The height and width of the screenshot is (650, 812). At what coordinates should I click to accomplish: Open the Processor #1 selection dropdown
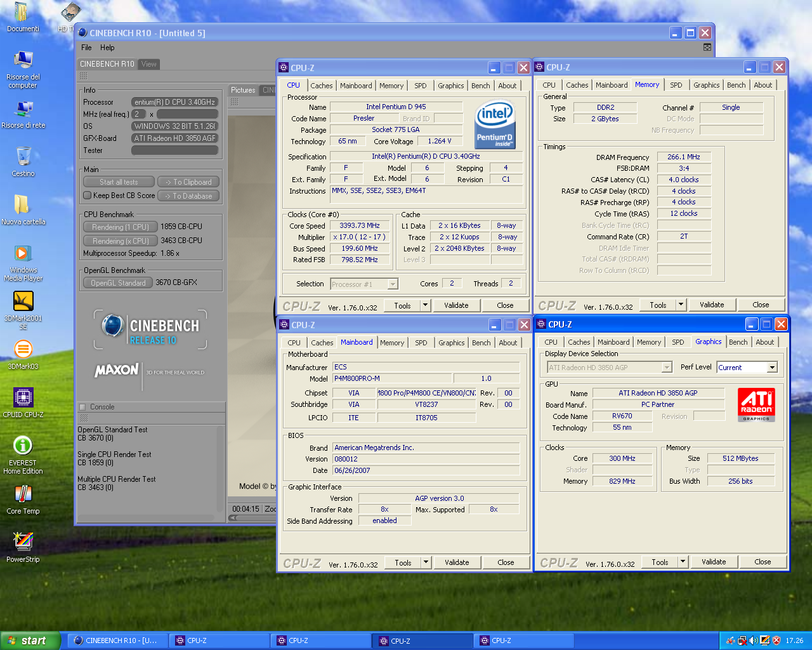pos(393,284)
